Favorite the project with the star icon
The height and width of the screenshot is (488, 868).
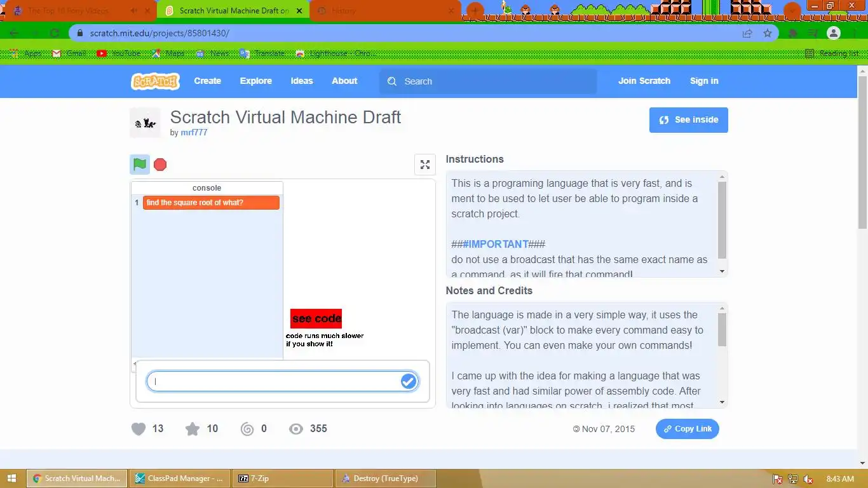pyautogui.click(x=193, y=429)
